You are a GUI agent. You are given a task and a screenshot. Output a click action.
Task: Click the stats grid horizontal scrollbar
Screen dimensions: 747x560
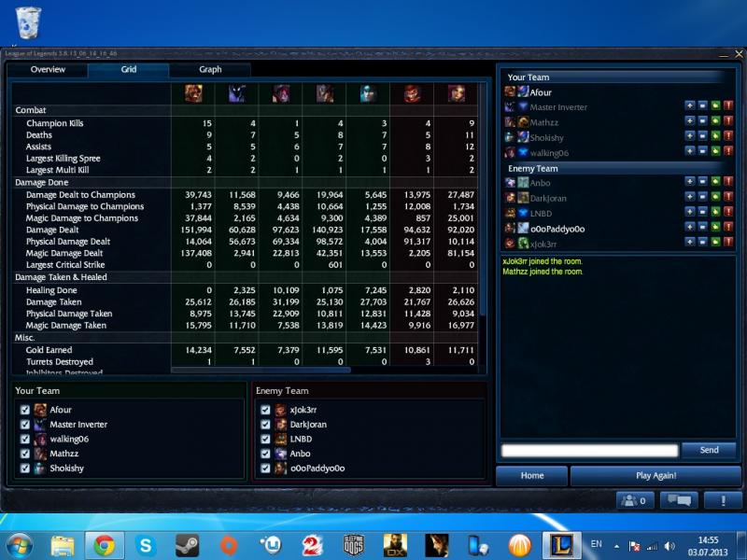261,370
